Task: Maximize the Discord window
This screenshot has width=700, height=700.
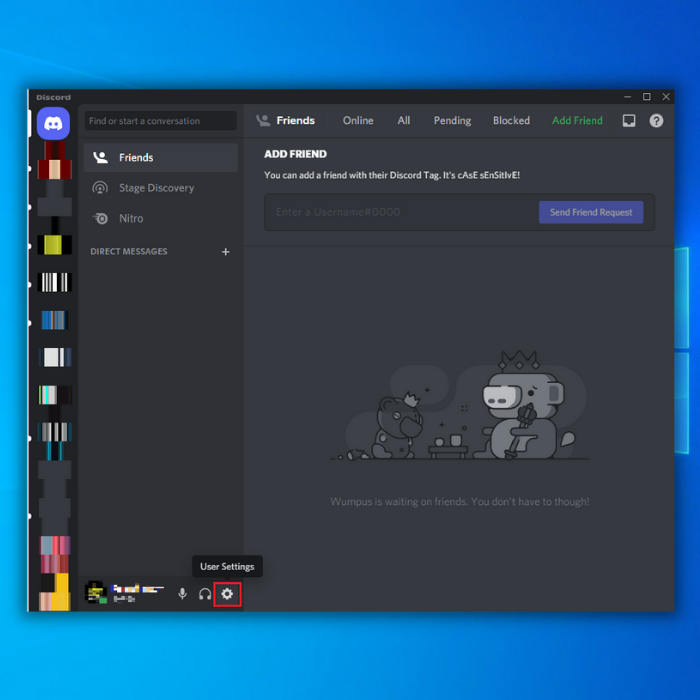Action: coord(646,97)
